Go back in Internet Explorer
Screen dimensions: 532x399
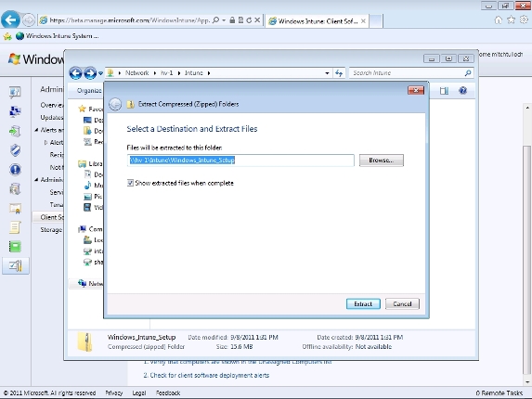[x=10, y=19]
